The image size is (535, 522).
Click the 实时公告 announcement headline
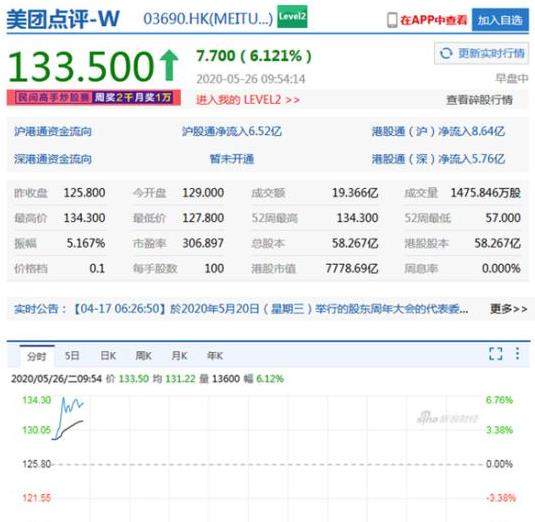coord(271,309)
